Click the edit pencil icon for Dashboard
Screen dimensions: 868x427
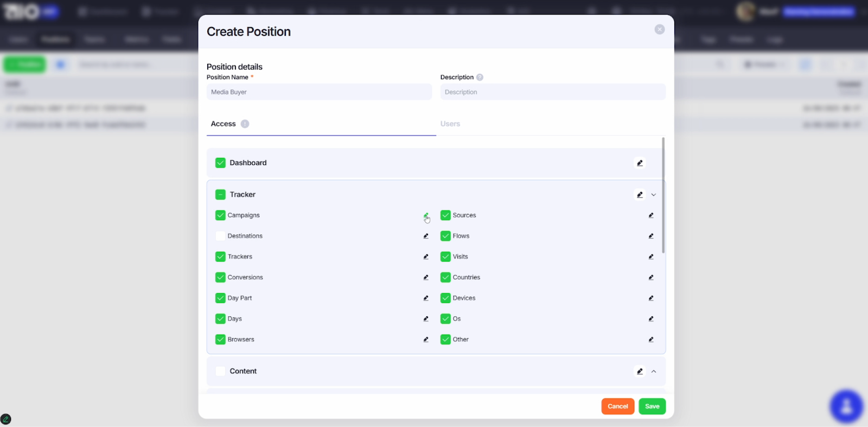pos(640,163)
